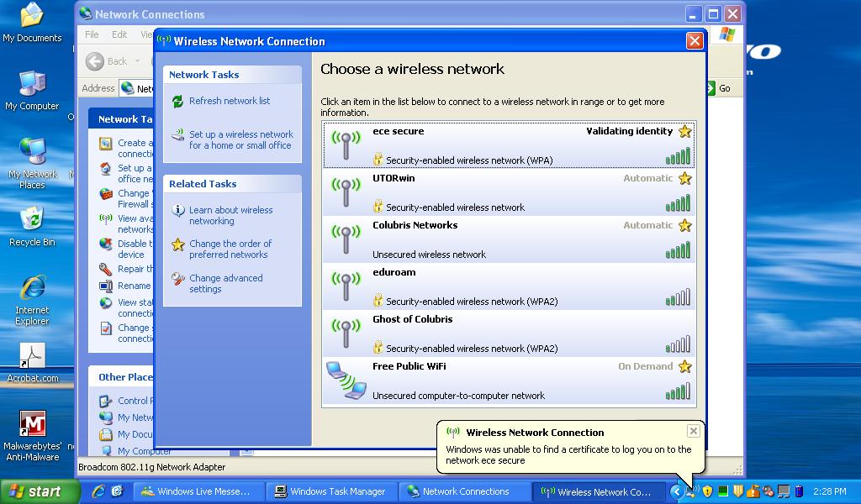Click the Validating identity status text
The height and width of the screenshot is (504, 861).
[x=629, y=131]
